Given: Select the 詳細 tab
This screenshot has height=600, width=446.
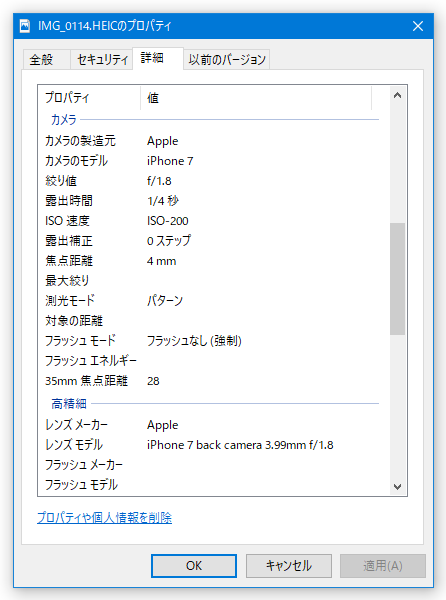Looking at the screenshot, I should click(158, 58).
